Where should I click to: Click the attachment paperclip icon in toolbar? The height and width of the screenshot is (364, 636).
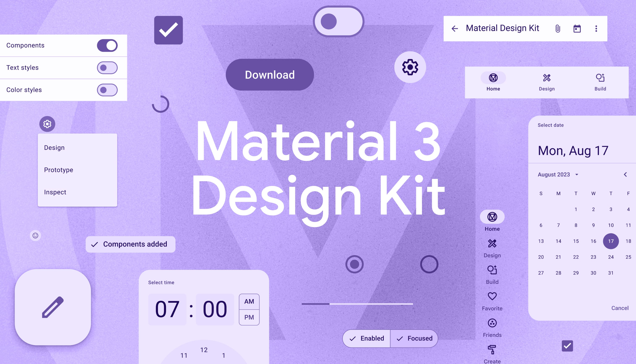[x=557, y=28]
